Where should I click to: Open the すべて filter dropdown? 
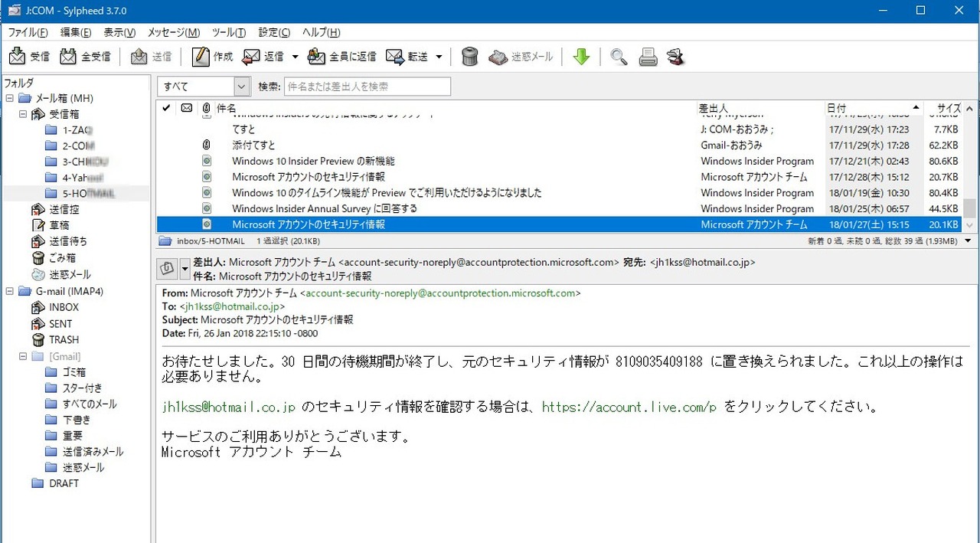pos(204,87)
